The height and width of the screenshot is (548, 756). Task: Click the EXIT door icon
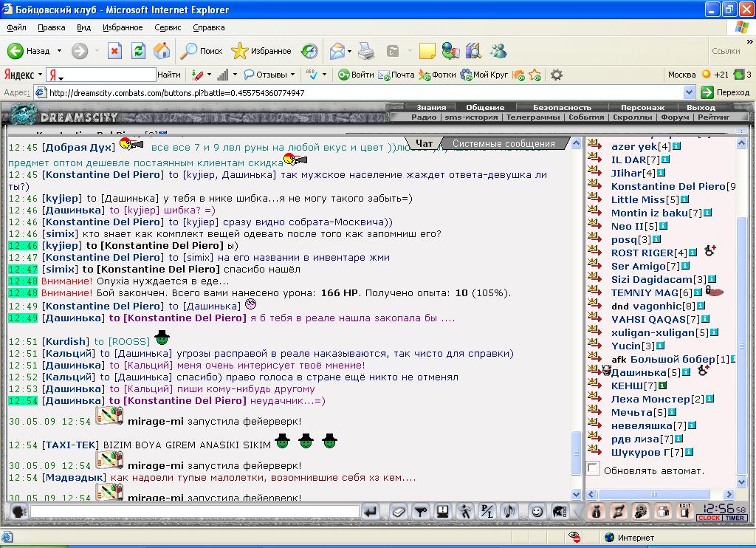tap(685, 511)
